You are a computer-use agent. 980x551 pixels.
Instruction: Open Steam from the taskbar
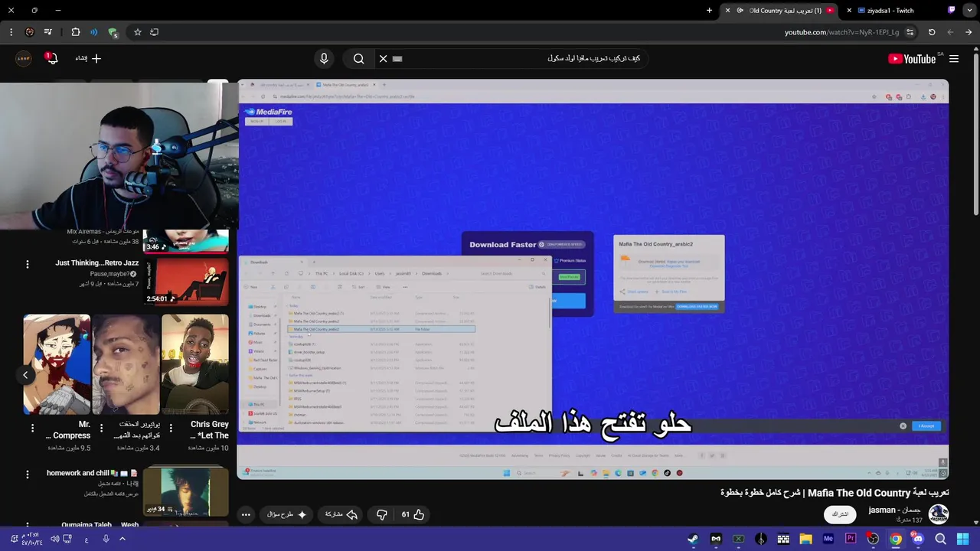(x=693, y=539)
